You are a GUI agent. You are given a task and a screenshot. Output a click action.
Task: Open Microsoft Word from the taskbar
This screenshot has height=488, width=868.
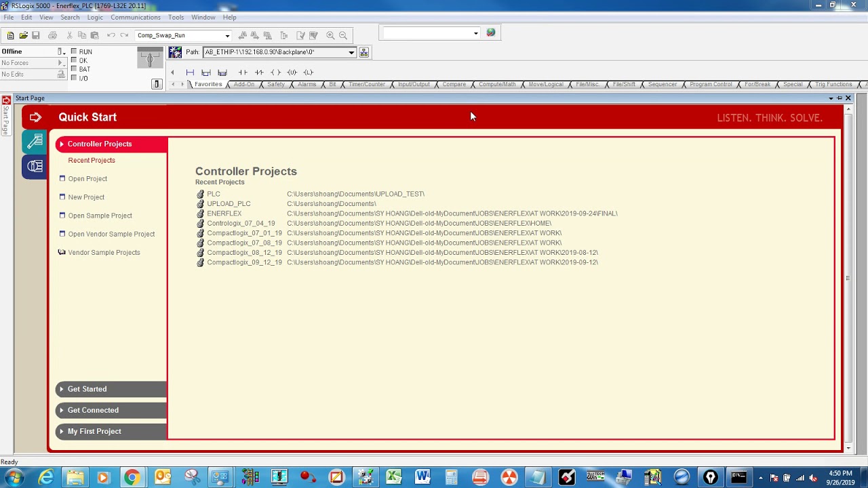[422, 477]
